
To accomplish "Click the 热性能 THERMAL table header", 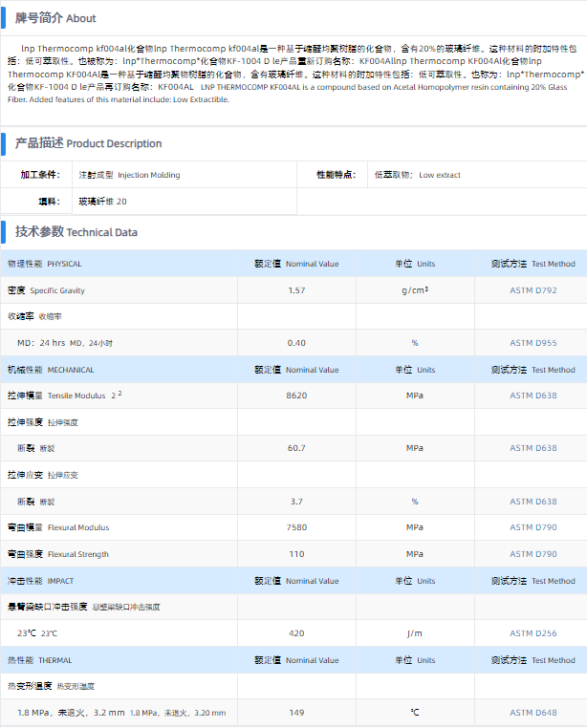I will tap(39, 660).
